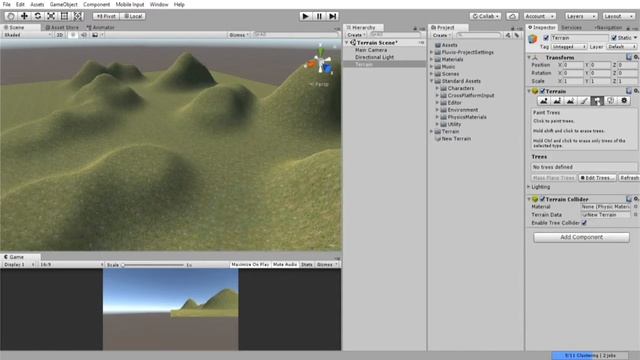Toggle the Static checkbox
Image resolution: width=640 pixels, height=360 pixels.
click(x=614, y=38)
